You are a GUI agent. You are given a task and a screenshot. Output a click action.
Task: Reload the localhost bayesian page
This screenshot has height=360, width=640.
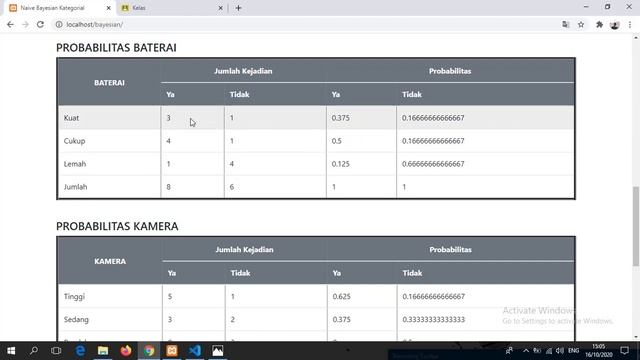(x=40, y=24)
